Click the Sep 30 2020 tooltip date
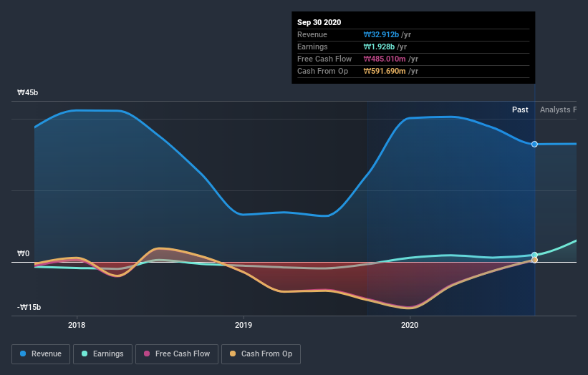 [319, 22]
